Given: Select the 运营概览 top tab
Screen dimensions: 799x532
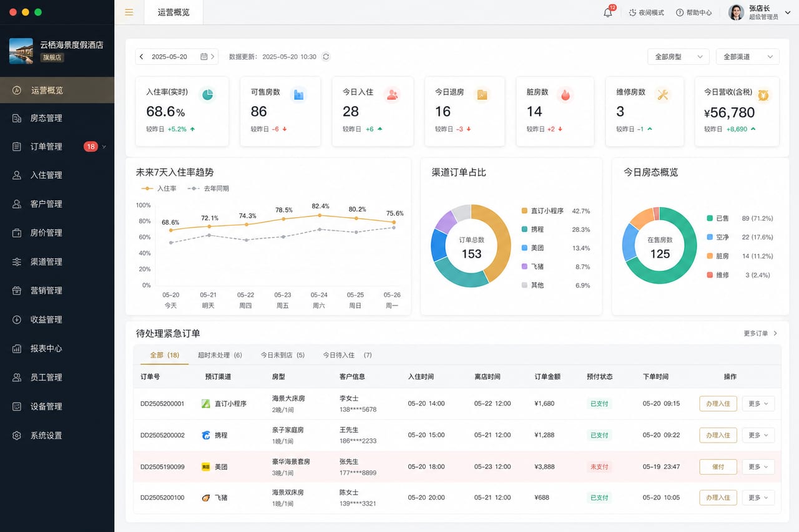Looking at the screenshot, I should [x=174, y=12].
